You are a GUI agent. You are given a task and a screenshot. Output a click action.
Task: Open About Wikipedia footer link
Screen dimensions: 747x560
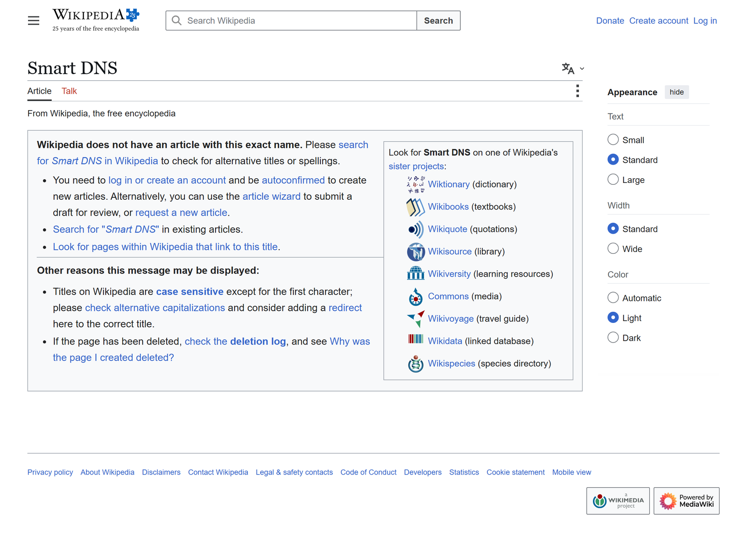(x=107, y=472)
